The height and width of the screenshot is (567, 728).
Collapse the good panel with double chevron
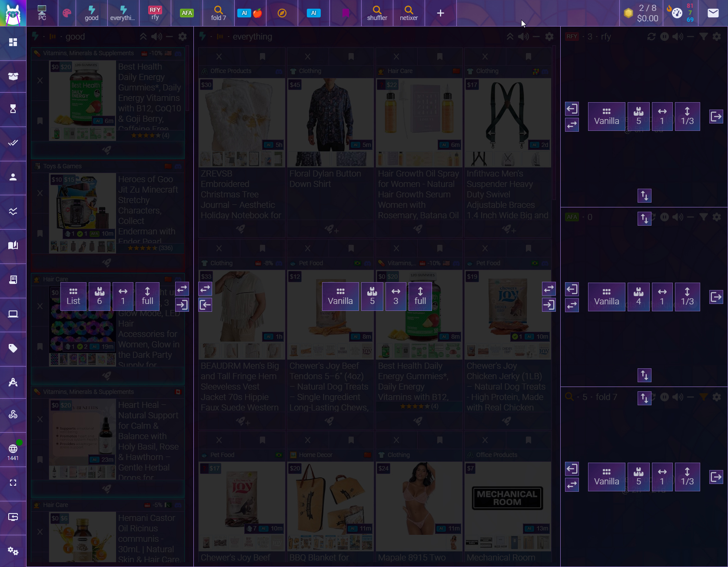pos(143,37)
